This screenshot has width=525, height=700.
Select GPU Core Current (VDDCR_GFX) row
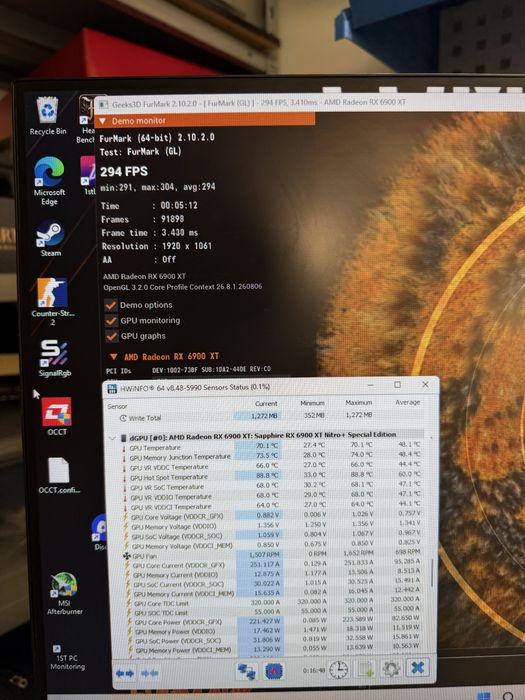point(271,565)
